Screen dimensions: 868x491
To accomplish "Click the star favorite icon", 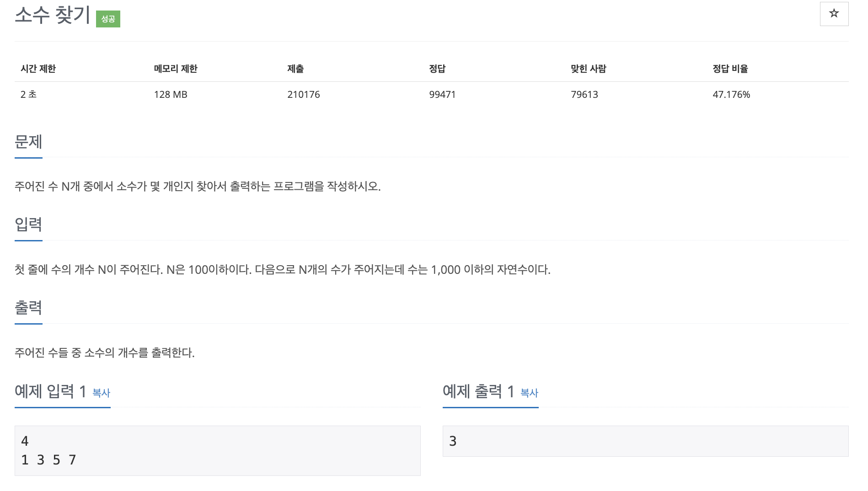I will pyautogui.click(x=834, y=14).
